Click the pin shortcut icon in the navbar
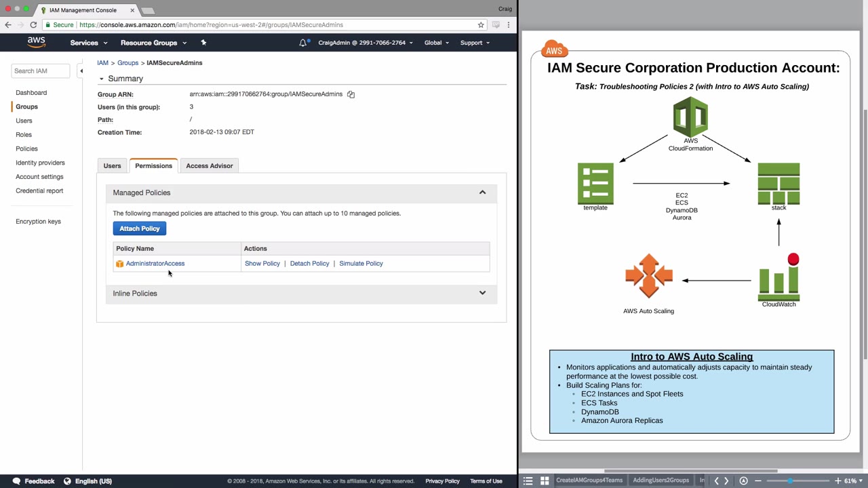The width and height of the screenshot is (868, 488). [x=203, y=43]
